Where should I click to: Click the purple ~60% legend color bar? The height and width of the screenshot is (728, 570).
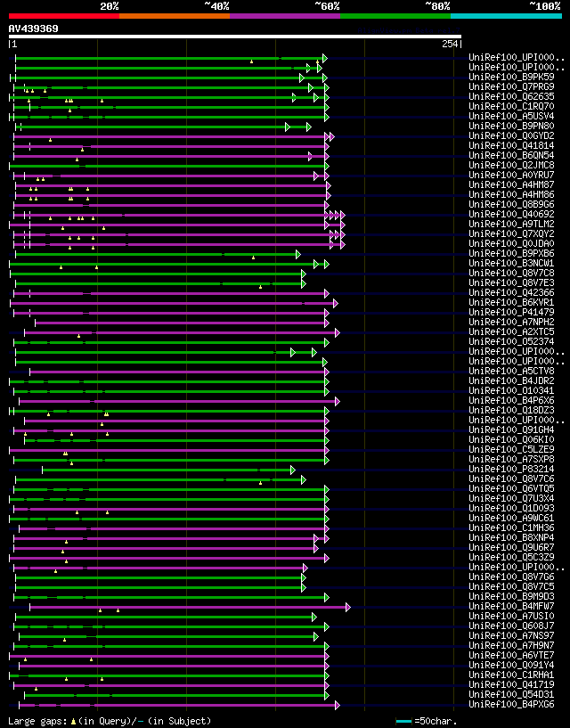coord(285,16)
